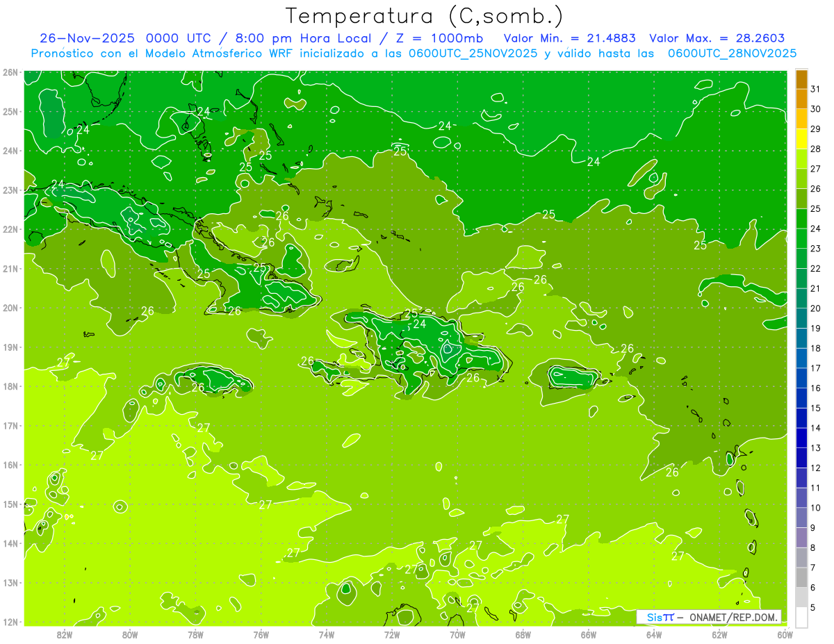
Task: Click the 72W longitude label
Action: click(392, 634)
